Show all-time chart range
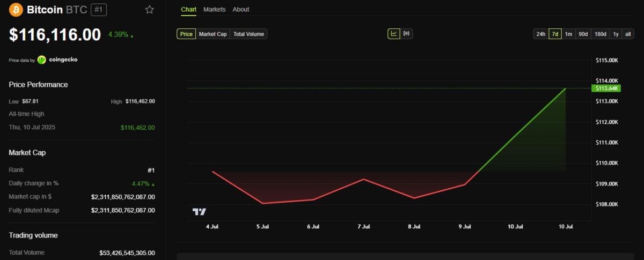Image resolution: width=644 pixels, height=260 pixels. click(628, 34)
